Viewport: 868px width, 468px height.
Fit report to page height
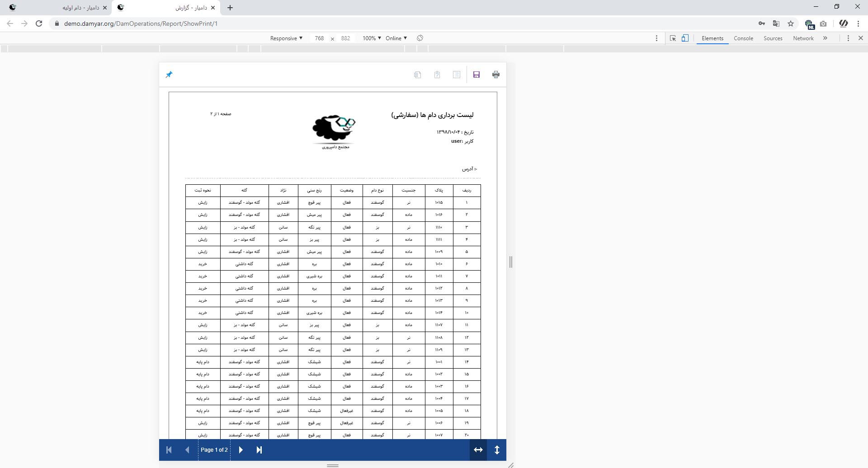click(497, 450)
